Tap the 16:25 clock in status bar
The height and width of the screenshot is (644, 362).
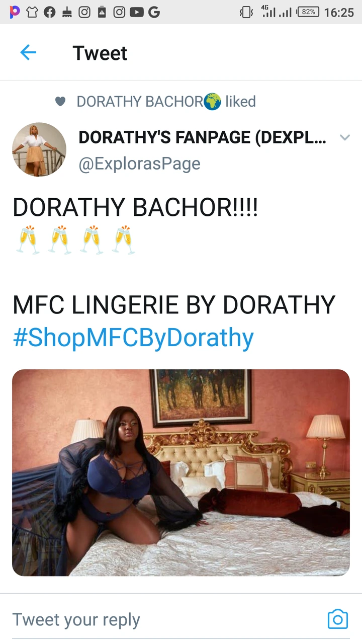tap(339, 13)
